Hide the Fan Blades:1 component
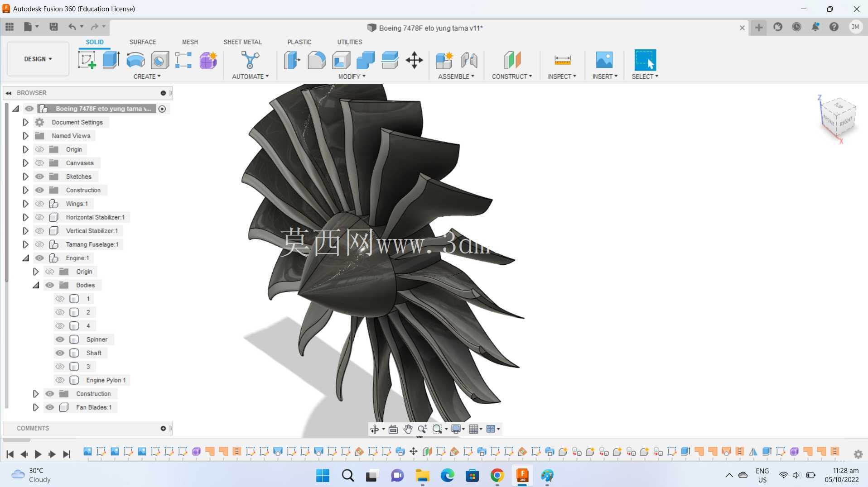Screen dimensions: 868x487 pyautogui.click(x=50, y=407)
